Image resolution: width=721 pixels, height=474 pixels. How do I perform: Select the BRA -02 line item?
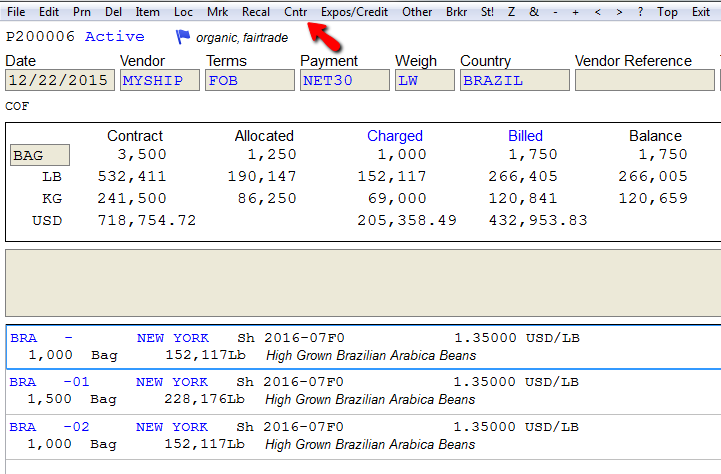[363, 436]
